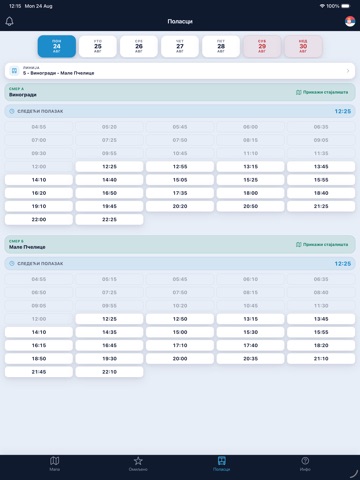Select the 18:50 departure
360x480 pixels.
coord(39,359)
